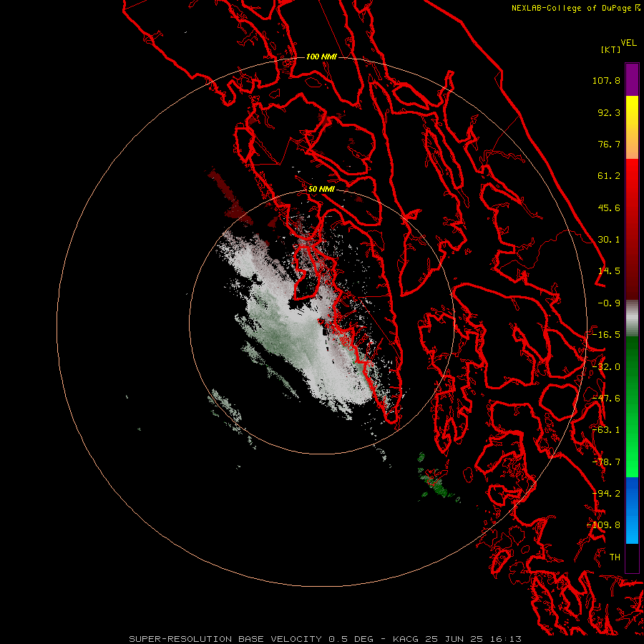The height and width of the screenshot is (644, 644).
Task: Click the 50 NMI range ring label
Action: (321, 190)
